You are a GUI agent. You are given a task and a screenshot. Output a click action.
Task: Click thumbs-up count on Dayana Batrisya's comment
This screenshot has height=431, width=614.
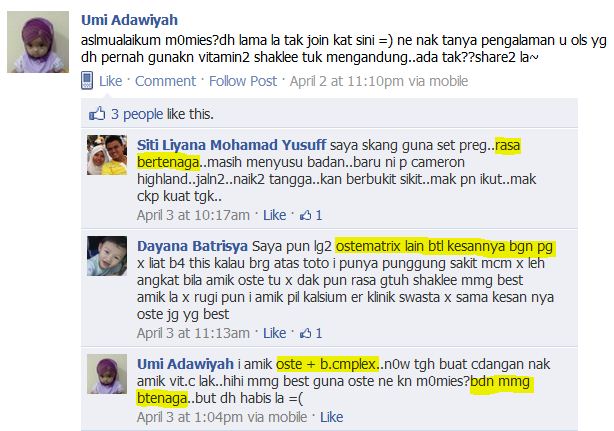tap(311, 333)
